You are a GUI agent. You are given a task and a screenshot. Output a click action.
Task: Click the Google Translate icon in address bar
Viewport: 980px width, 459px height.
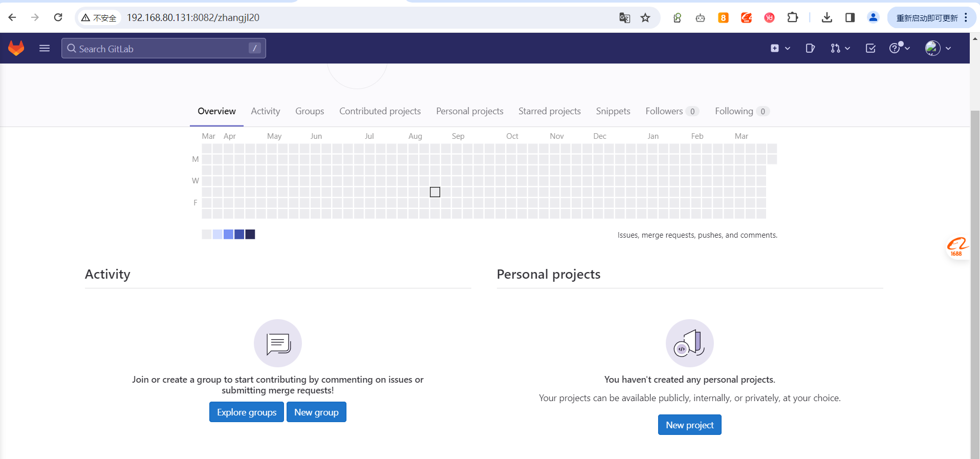click(x=624, y=18)
